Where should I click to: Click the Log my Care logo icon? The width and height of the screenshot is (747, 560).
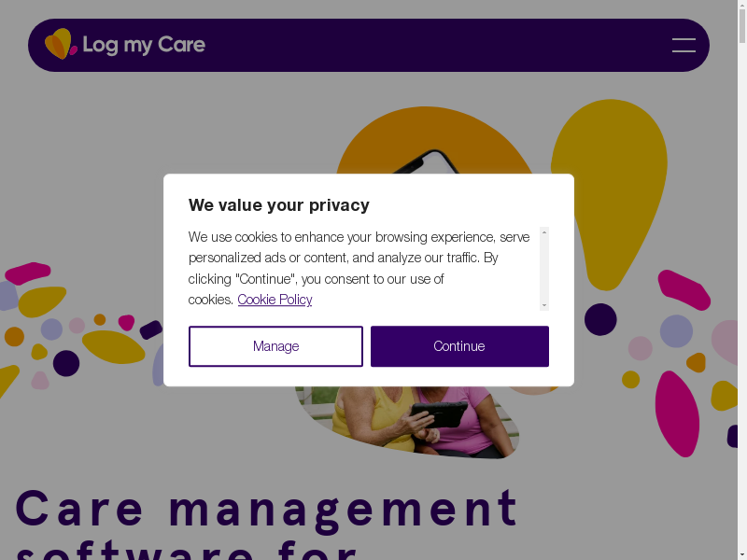(x=61, y=44)
